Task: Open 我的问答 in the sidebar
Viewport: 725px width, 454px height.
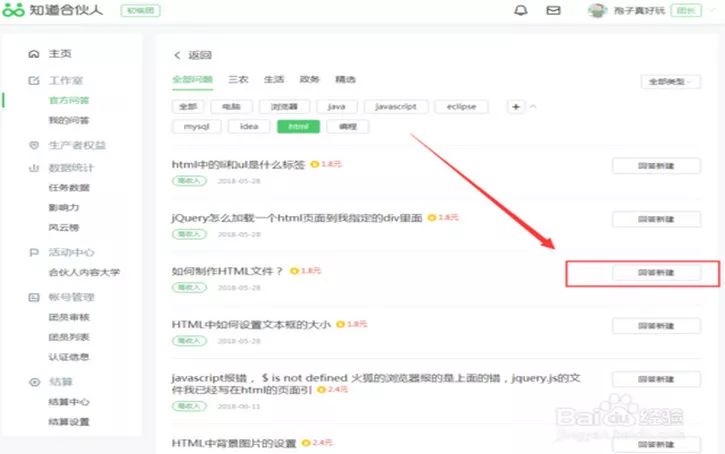Action: [x=69, y=121]
